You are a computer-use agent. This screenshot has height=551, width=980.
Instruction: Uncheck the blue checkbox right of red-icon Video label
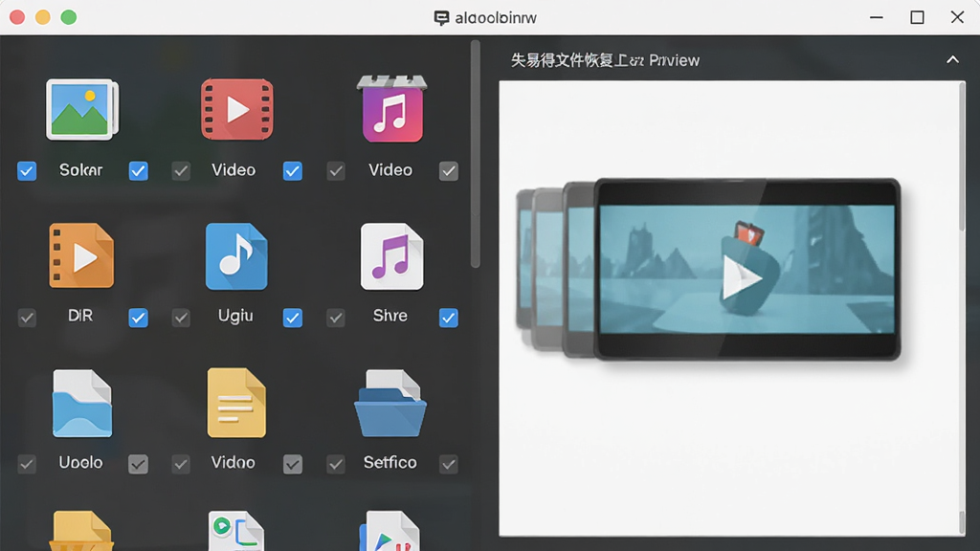(x=293, y=170)
